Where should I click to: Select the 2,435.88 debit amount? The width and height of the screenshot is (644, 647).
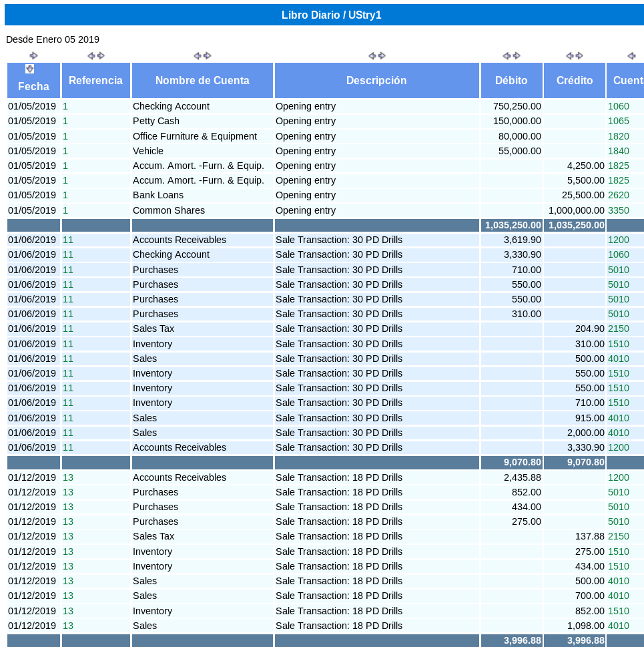(x=523, y=477)
